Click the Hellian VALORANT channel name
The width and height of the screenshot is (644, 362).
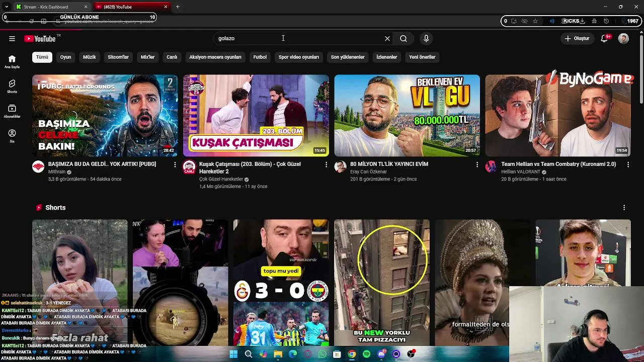521,172
